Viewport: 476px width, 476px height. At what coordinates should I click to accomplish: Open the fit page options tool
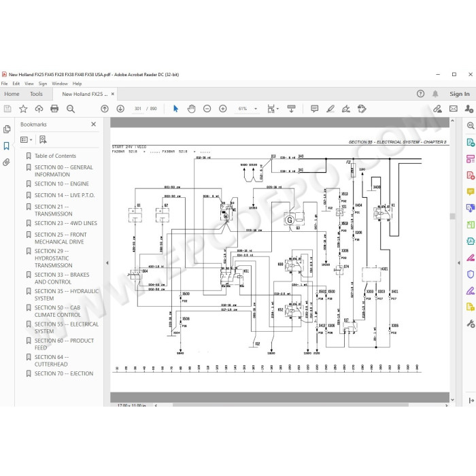click(x=273, y=109)
